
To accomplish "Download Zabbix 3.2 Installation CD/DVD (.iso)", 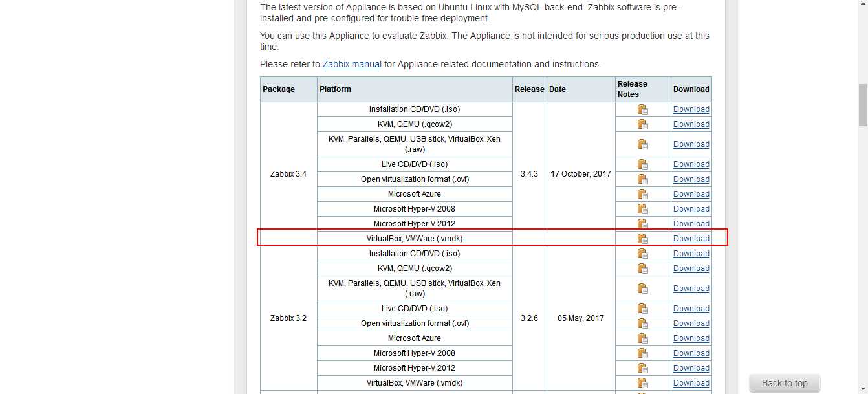I will 691,254.
